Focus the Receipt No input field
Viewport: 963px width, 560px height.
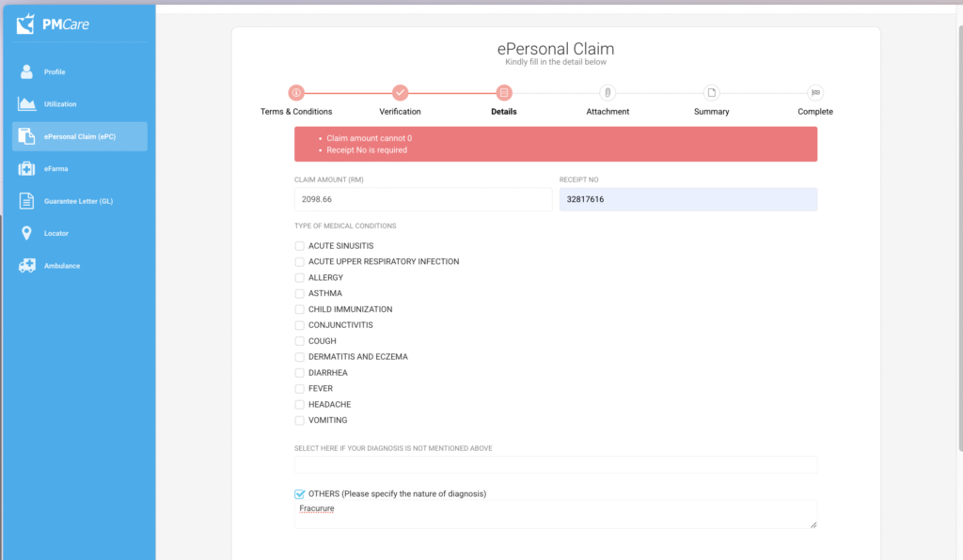coord(687,200)
